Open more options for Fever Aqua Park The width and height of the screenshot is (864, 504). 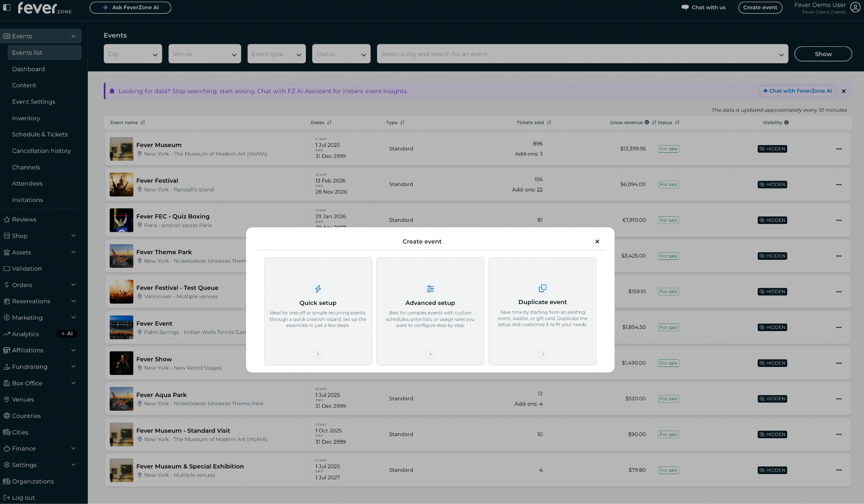[x=839, y=399]
